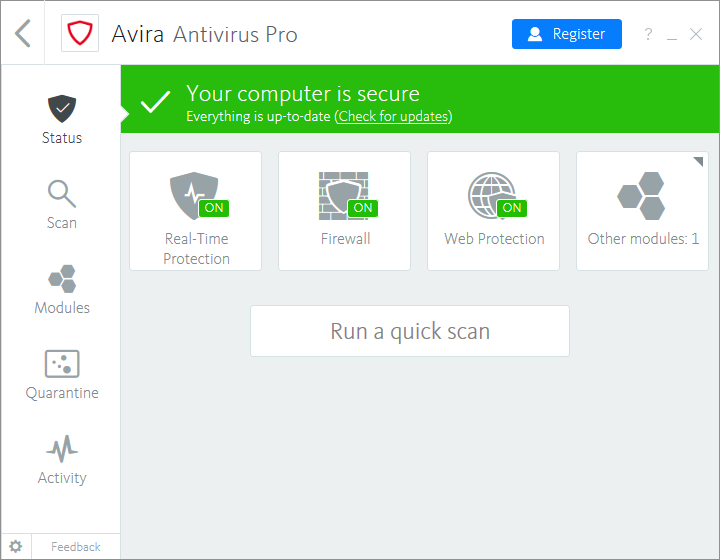The height and width of the screenshot is (560, 720).
Task: Select the Status tab in sidebar
Action: tap(61, 119)
